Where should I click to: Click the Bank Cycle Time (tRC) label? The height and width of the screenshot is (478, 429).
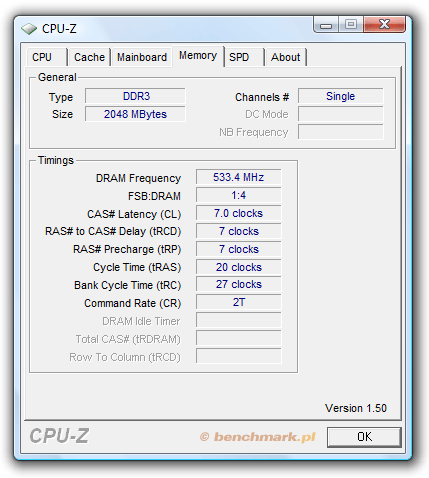[128, 285]
